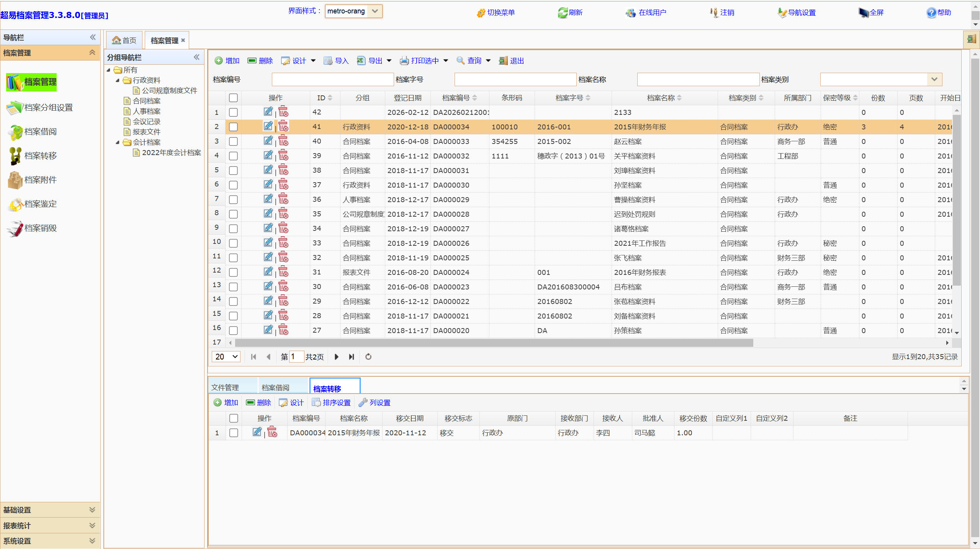Tick checkbox for transfer record DA000034
Screen dimensions: 980x549
click(234, 433)
